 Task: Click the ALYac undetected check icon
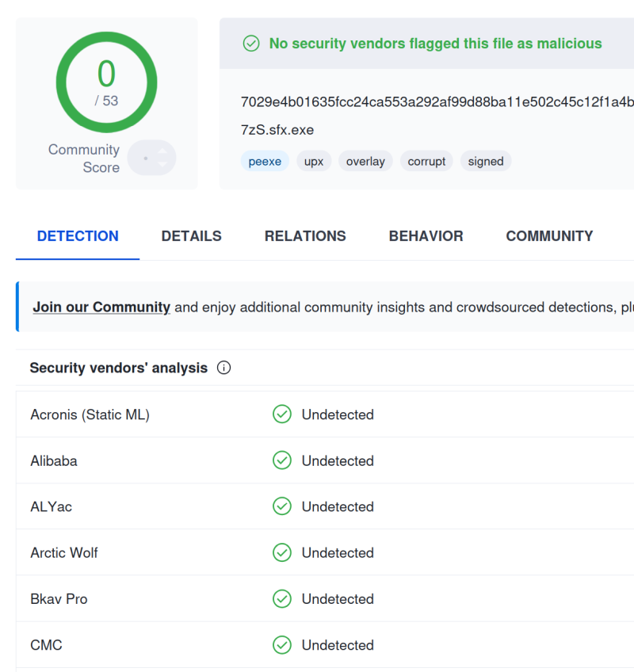(282, 506)
